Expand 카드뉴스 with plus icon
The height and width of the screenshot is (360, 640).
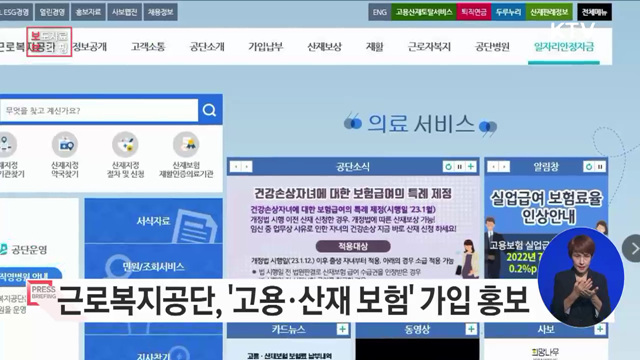click(x=342, y=329)
